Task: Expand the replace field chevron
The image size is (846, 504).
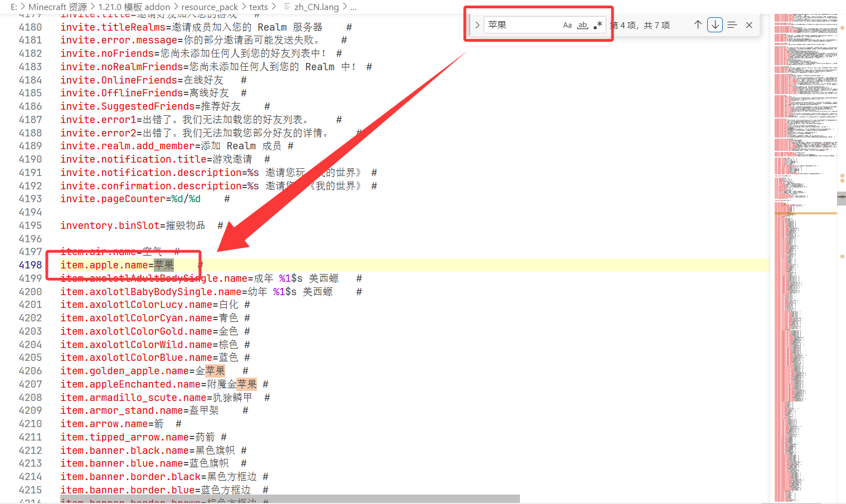Action: 477,25
